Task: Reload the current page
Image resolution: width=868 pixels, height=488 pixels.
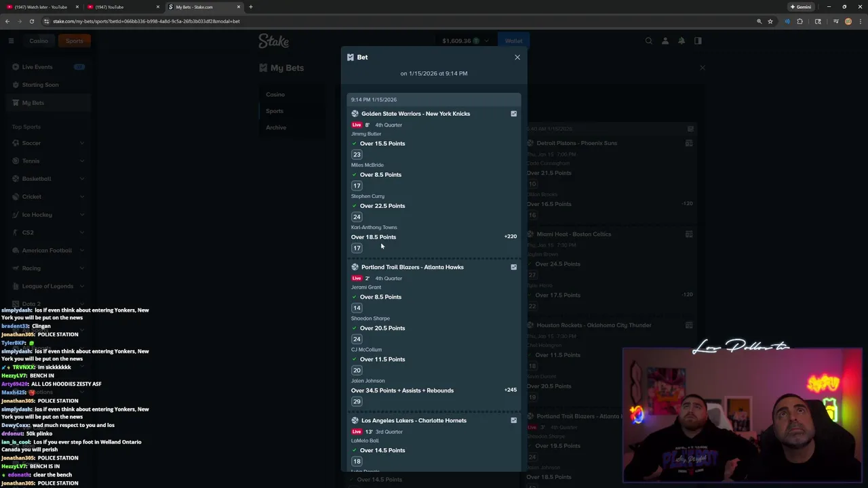Action: click(32, 21)
